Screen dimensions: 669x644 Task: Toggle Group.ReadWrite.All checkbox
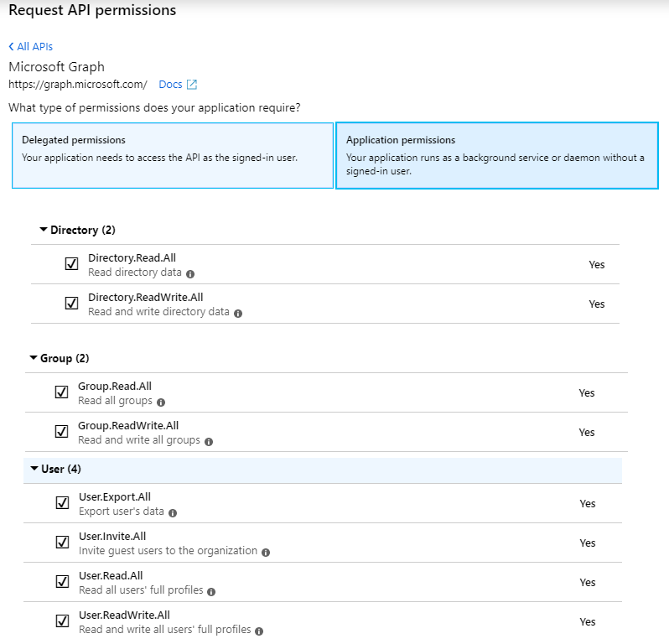click(61, 432)
